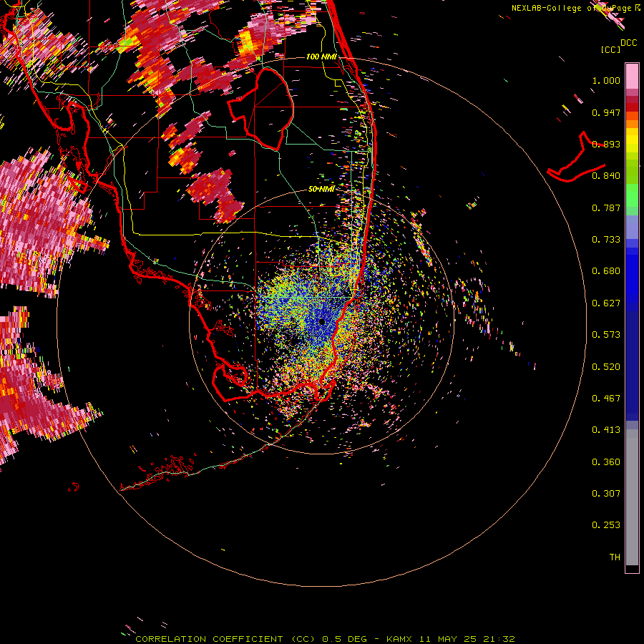Select the 0.680 scale value

(x=606, y=271)
